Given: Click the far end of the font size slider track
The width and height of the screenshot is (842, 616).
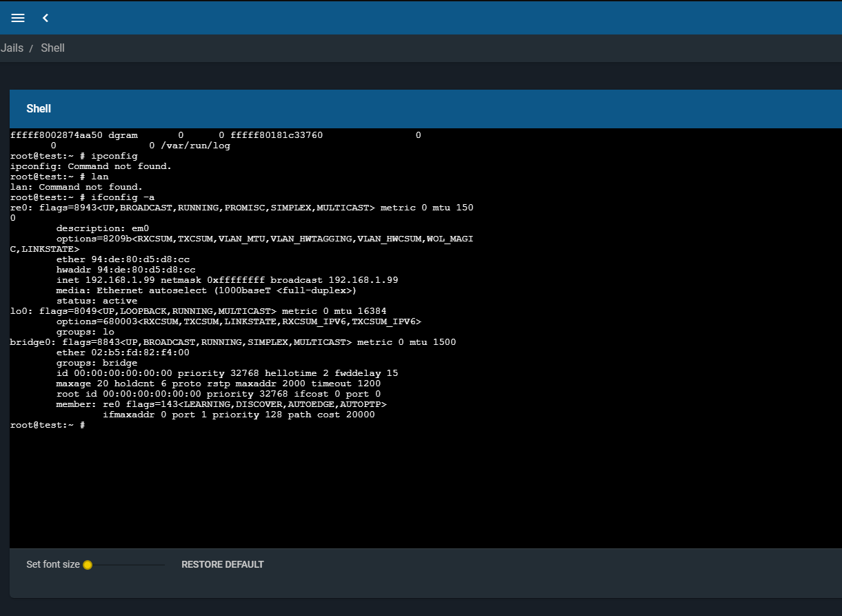Looking at the screenshot, I should click(163, 565).
